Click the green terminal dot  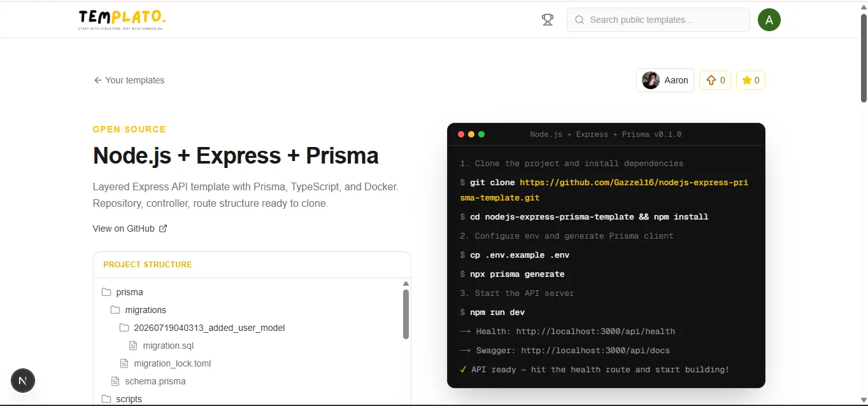point(481,134)
